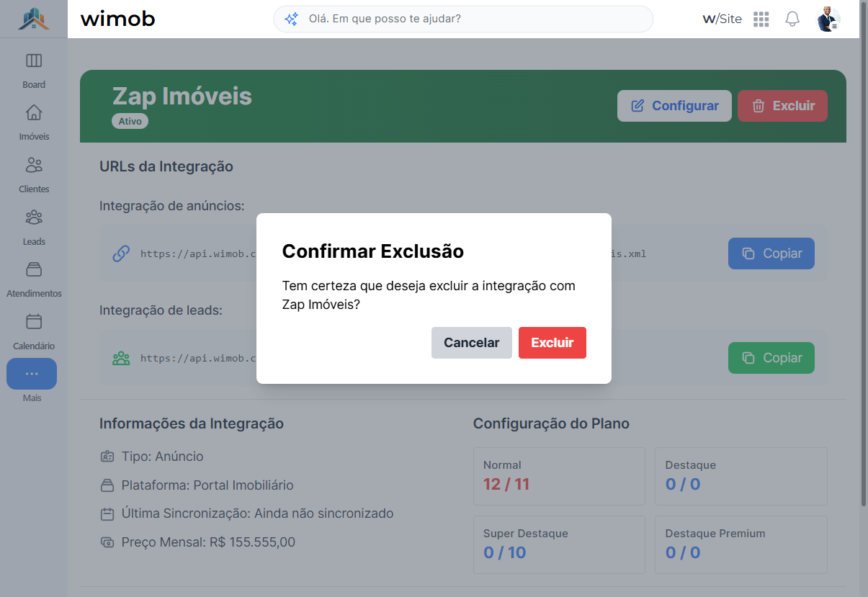The image size is (868, 597).
Task: Open the w/Site link in header
Action: [x=722, y=19]
